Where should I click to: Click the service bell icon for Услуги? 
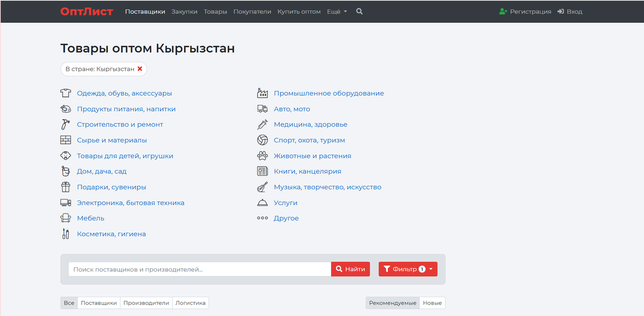click(x=262, y=203)
